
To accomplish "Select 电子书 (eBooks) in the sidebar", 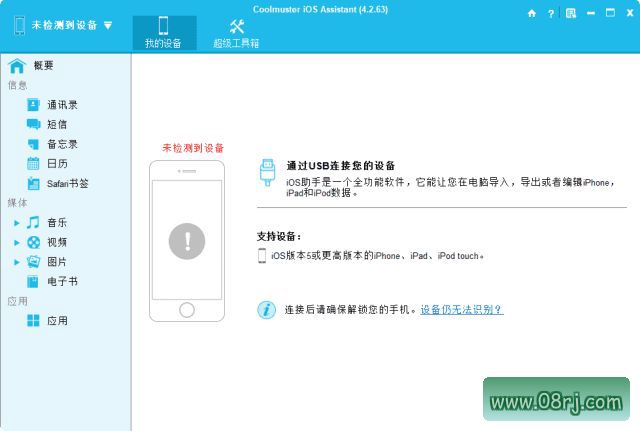I will pyautogui.click(x=60, y=282).
